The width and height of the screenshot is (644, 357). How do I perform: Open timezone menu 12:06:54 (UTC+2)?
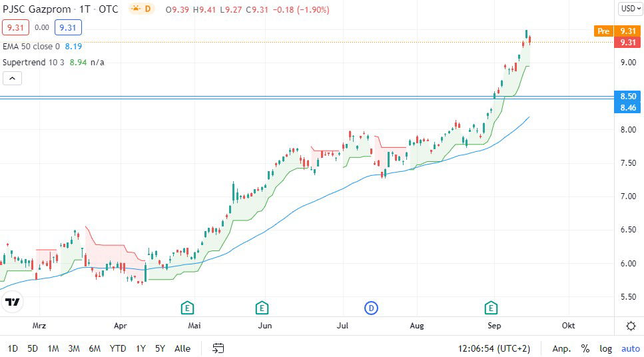pos(494,348)
